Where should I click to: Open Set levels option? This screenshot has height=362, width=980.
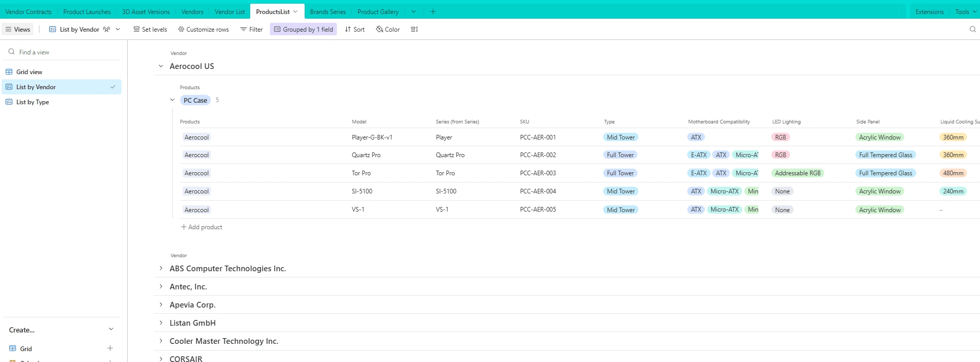point(150,30)
